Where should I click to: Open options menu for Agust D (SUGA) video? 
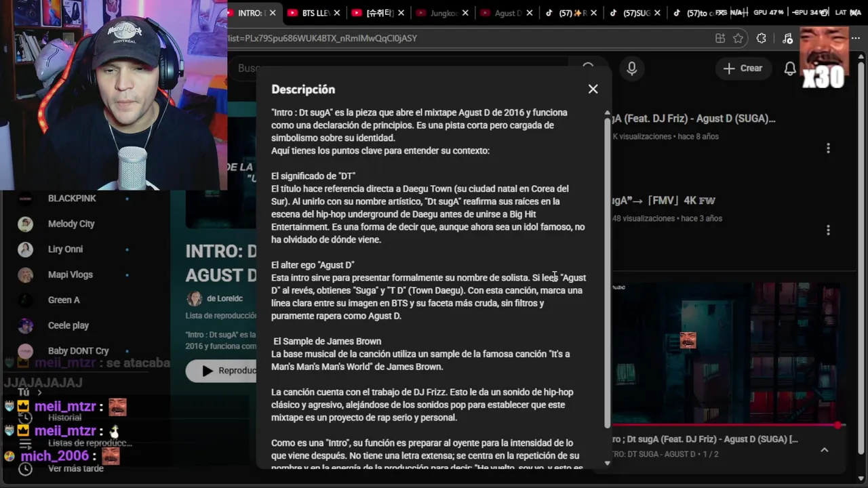click(x=828, y=148)
